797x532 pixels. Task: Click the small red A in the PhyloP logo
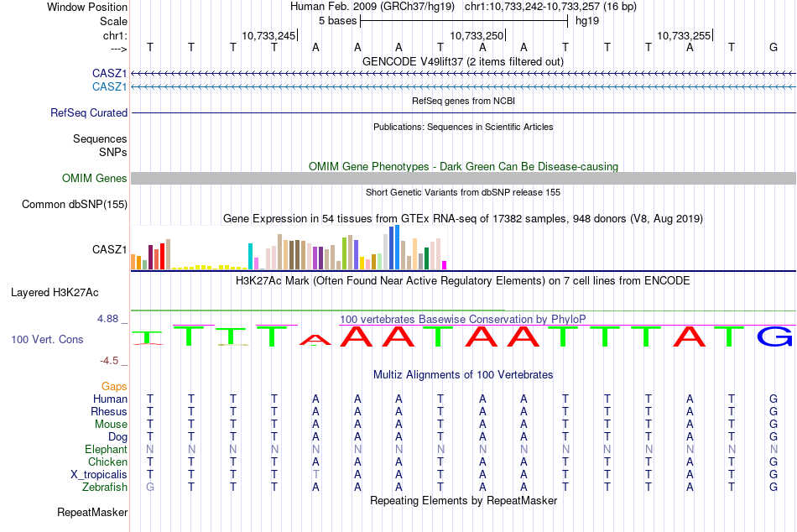[315, 340]
